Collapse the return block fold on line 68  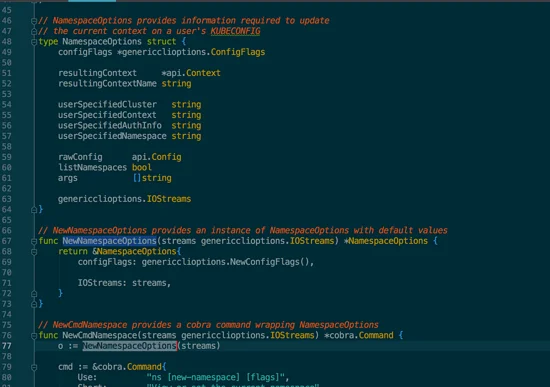[34, 252]
